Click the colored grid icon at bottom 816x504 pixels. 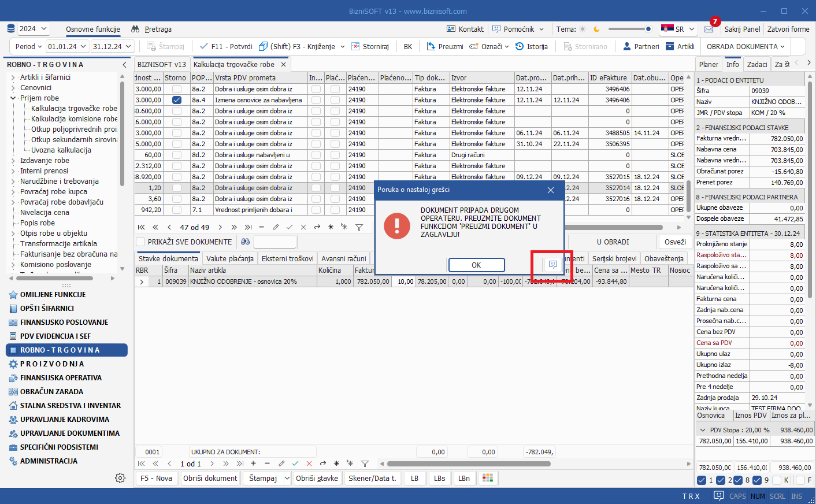(488, 478)
